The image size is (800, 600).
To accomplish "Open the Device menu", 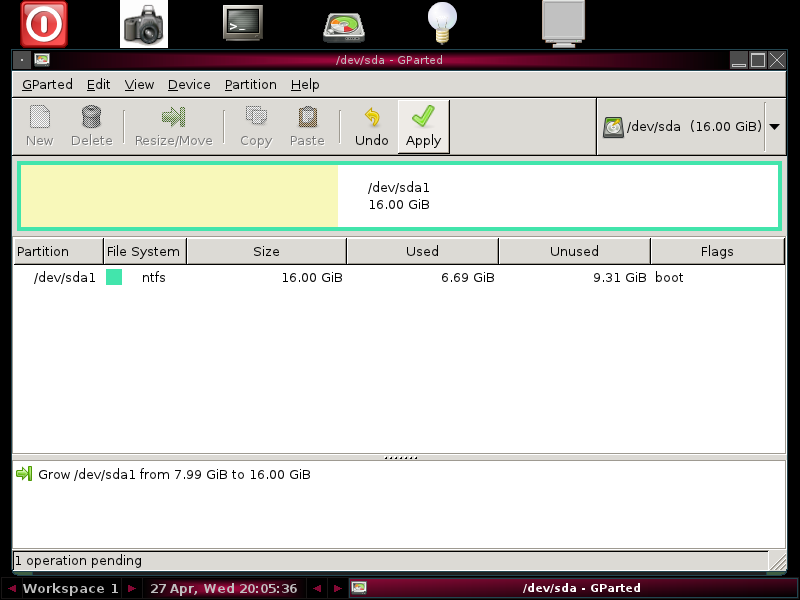I will point(189,85).
